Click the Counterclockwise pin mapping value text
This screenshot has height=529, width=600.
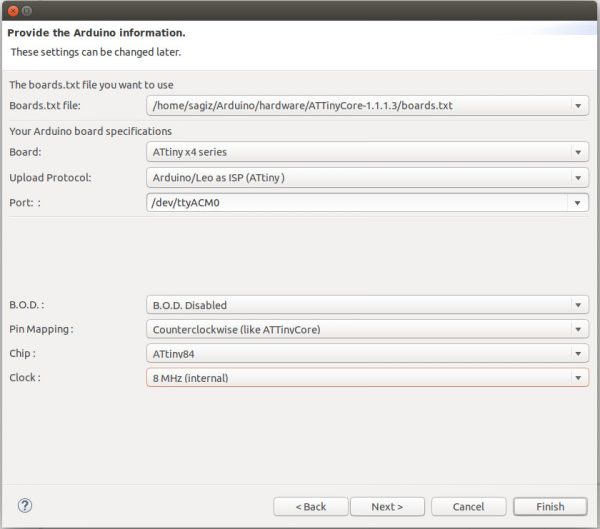(x=236, y=329)
